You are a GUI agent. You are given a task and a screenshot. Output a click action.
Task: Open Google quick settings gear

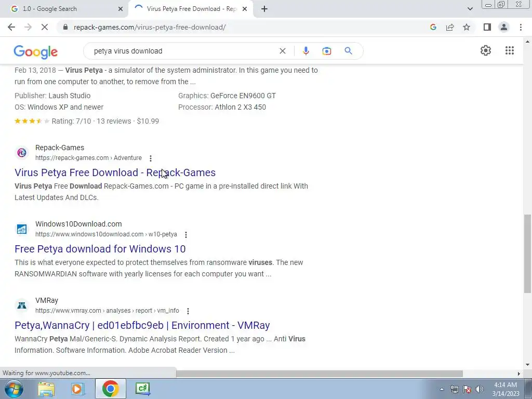pyautogui.click(x=486, y=50)
